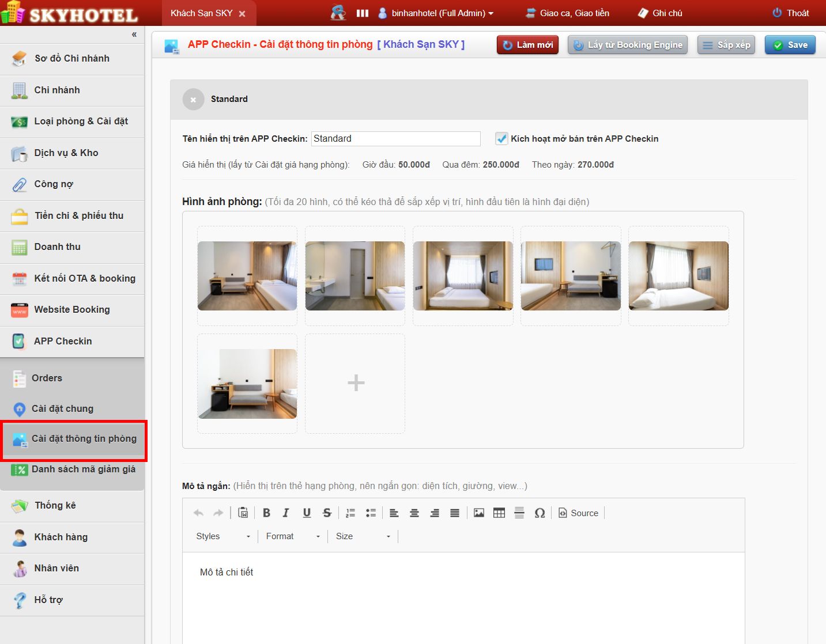Insert a bulleted list

point(371,513)
